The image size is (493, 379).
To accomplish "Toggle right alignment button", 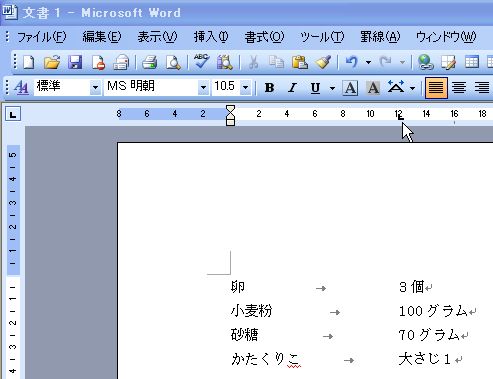I will tap(482, 88).
